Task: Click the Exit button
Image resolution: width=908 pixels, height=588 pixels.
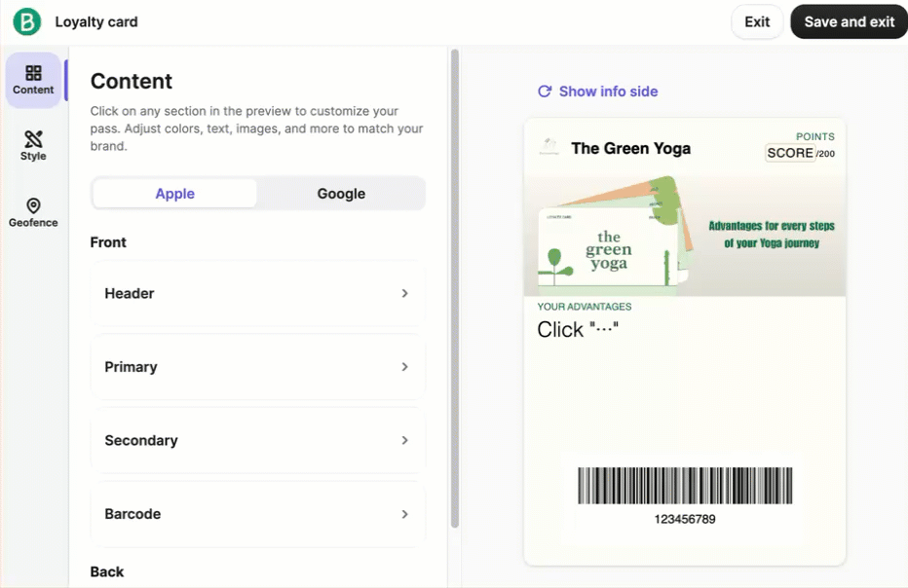Action: click(757, 22)
